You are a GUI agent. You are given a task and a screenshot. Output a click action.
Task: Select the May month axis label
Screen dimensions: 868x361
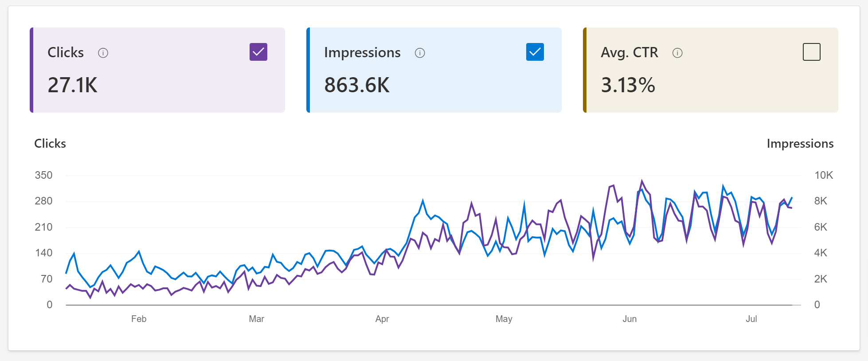click(504, 319)
